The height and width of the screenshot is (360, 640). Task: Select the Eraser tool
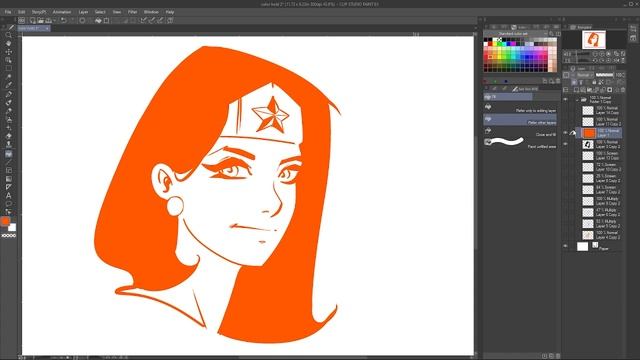pos(8,136)
